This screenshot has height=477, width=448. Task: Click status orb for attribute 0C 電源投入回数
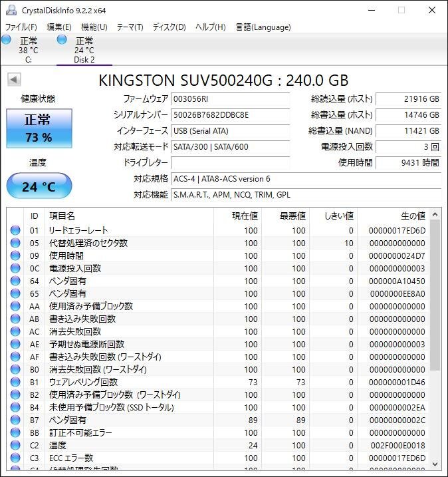click(x=15, y=268)
